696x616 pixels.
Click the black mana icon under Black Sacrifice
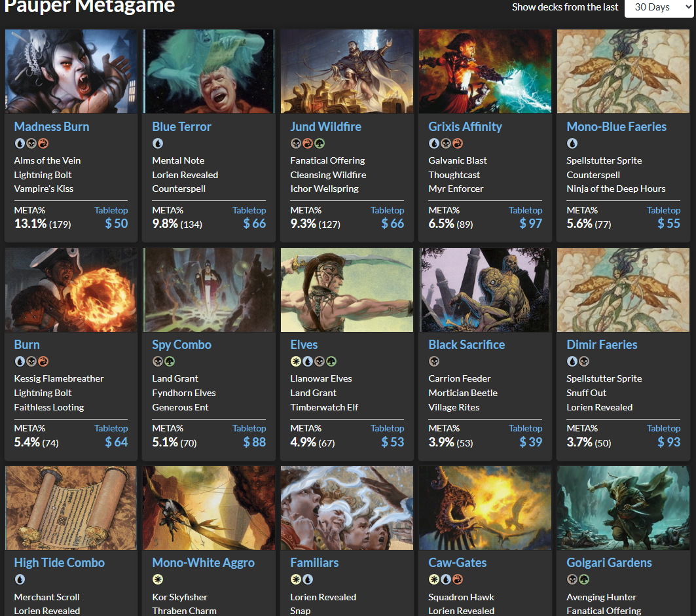433,361
